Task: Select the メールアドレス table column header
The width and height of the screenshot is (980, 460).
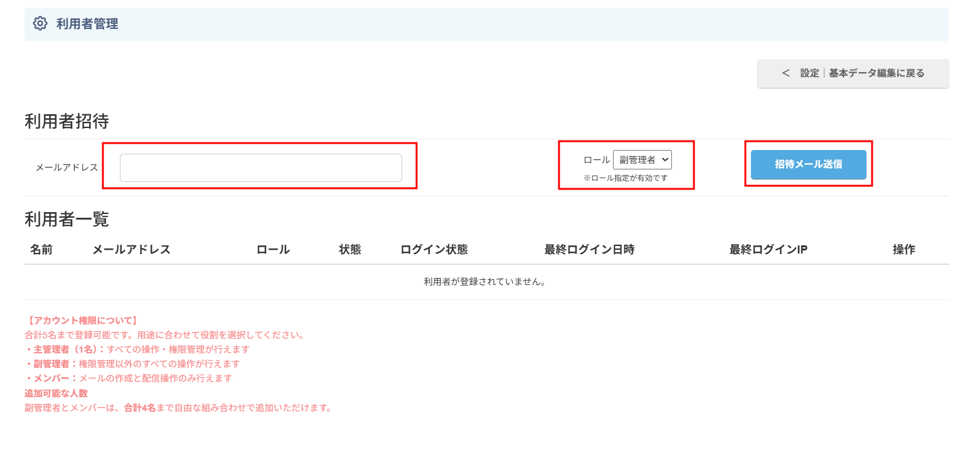Action: 131,250
